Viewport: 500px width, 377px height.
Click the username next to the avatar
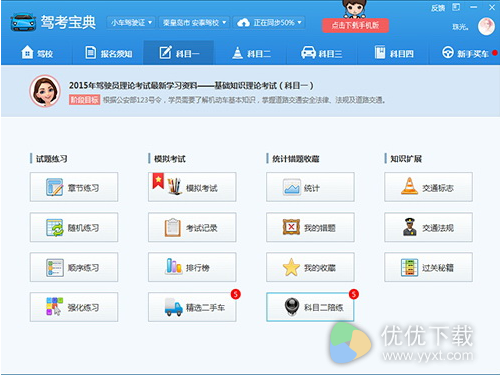point(460,27)
